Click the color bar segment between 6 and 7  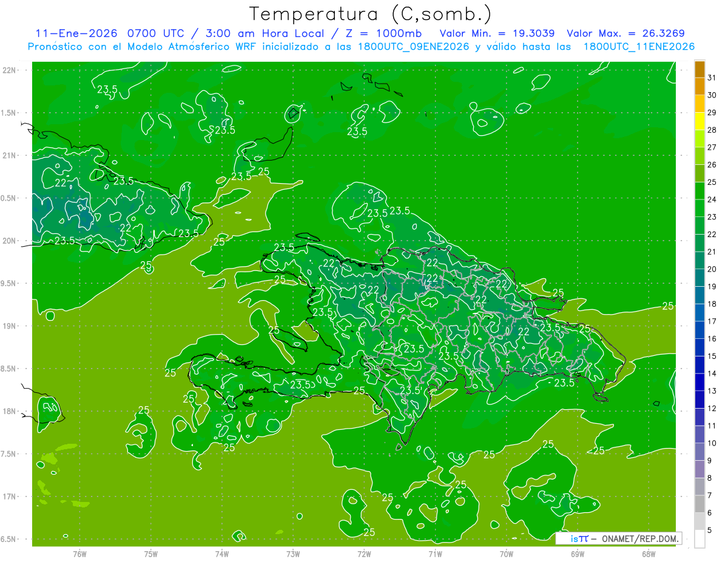[x=699, y=504]
